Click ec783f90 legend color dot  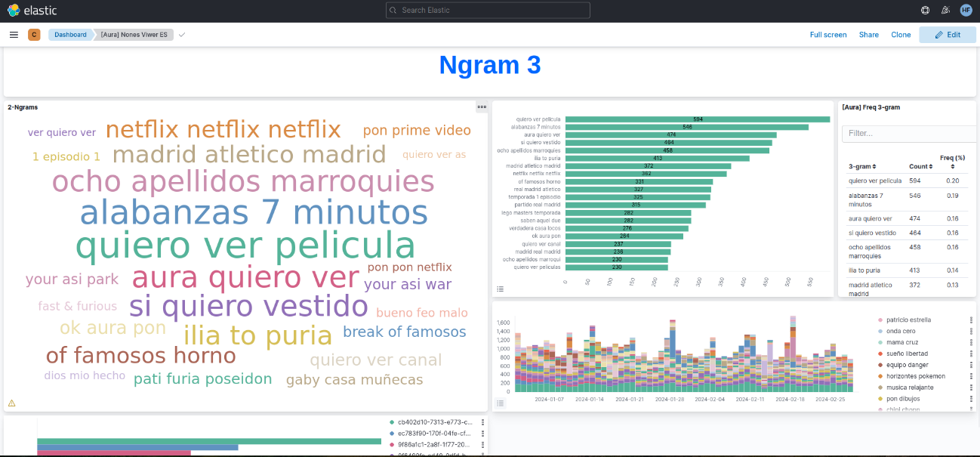pyautogui.click(x=391, y=433)
